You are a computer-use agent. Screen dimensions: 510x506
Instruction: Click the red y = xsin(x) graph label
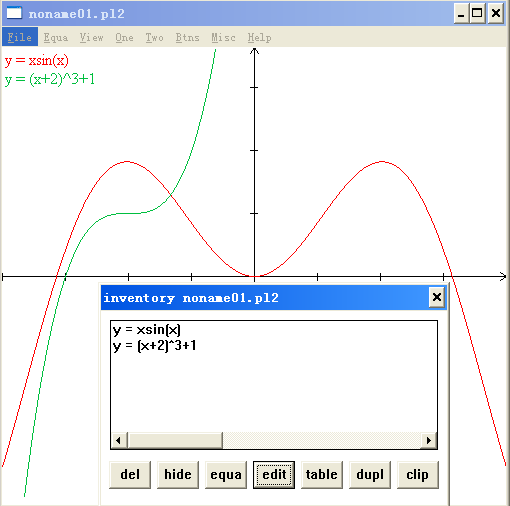[37, 61]
